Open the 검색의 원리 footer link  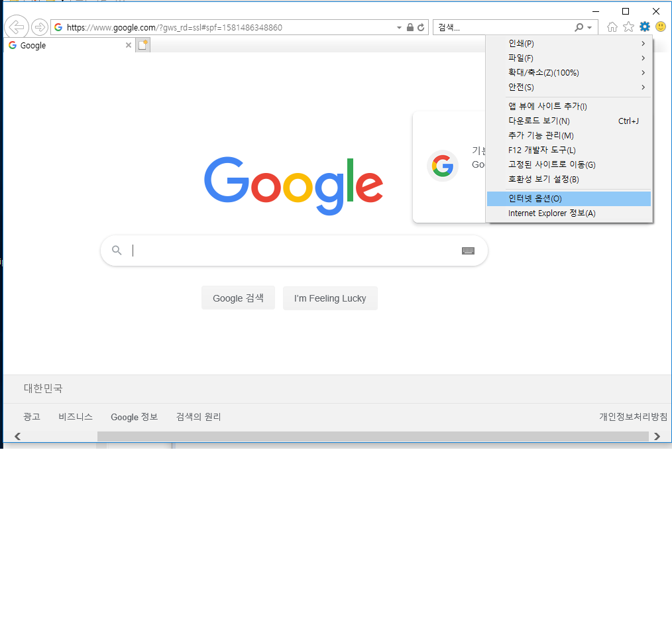(x=198, y=417)
